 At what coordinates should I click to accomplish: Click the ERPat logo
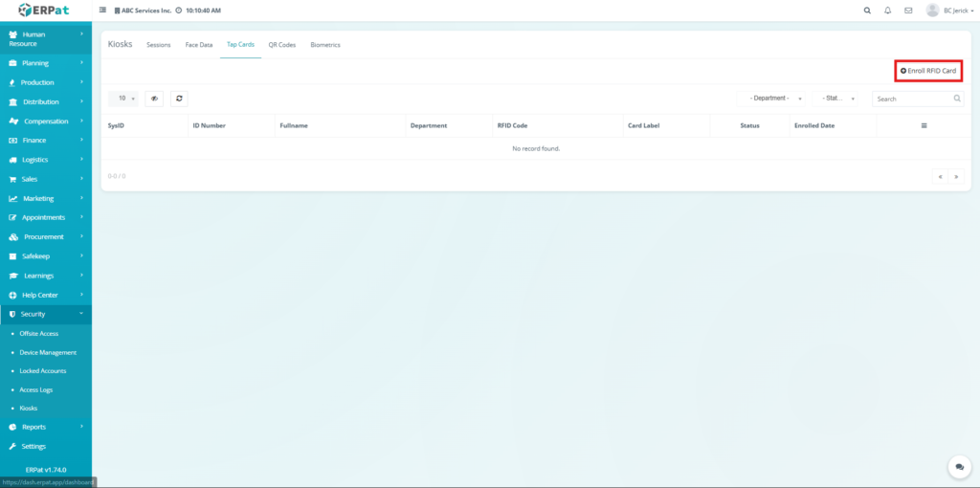pyautogui.click(x=45, y=11)
